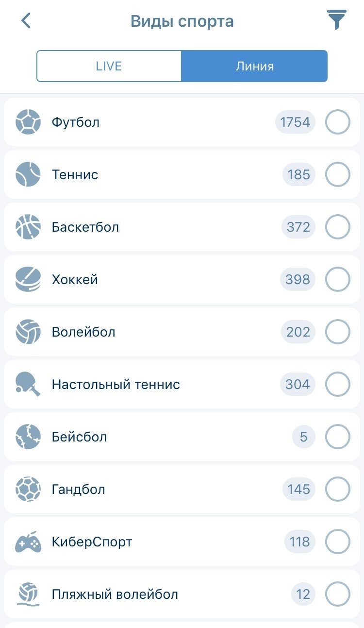Tap the football (Футбол) ball icon
Screen dimensions: 364x628
tap(28, 122)
